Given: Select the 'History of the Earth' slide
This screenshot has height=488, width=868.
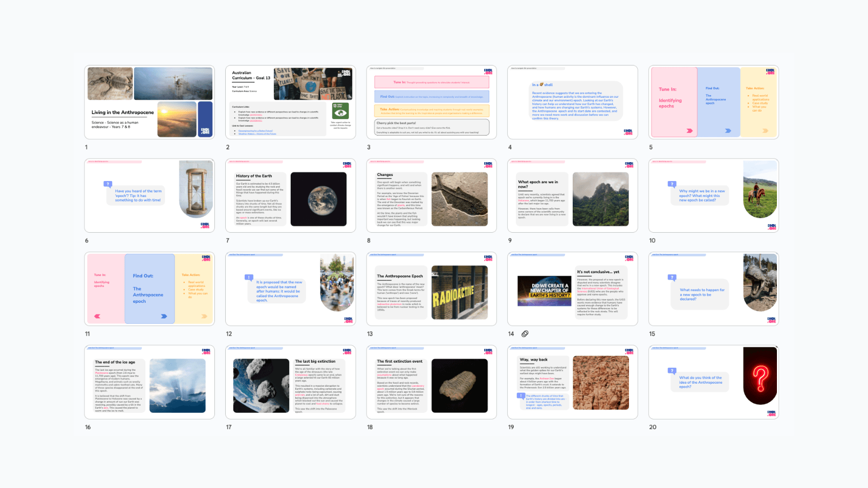Looking at the screenshot, I should (x=290, y=195).
